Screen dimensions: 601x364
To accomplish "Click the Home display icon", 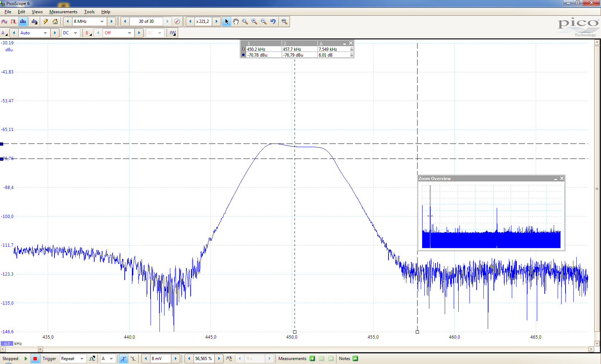I will coord(55,21).
